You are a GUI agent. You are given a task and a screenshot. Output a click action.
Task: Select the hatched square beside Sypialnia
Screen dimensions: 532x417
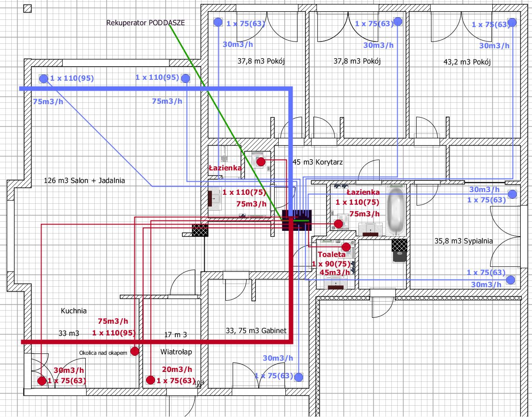399,246
